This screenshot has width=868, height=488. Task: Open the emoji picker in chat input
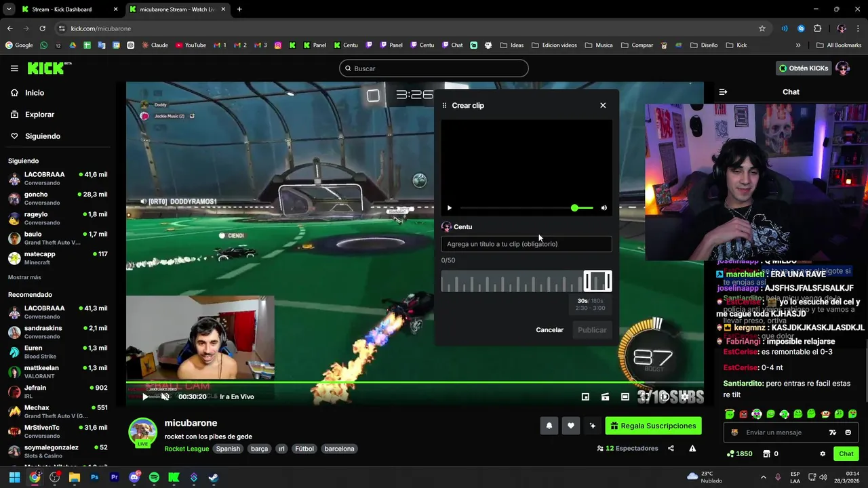[848, 432]
